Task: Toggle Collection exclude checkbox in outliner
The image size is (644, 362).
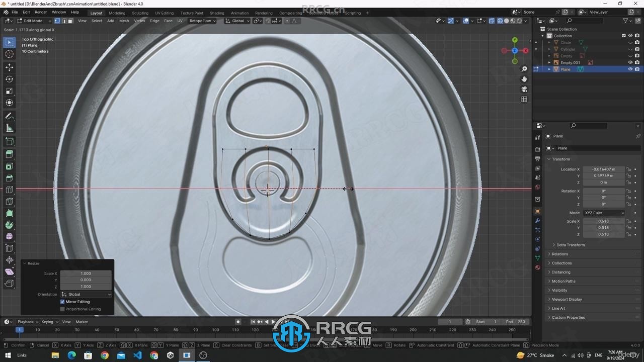Action: coord(624,36)
